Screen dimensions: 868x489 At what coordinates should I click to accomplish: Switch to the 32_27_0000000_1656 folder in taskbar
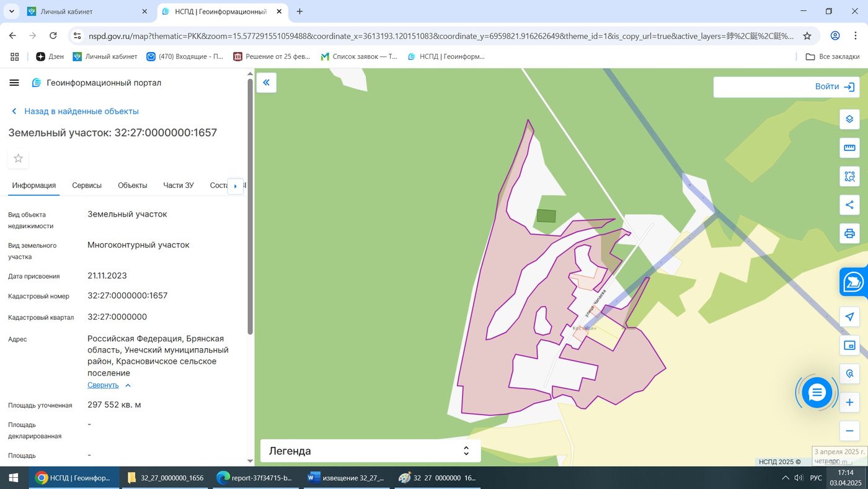point(166,478)
